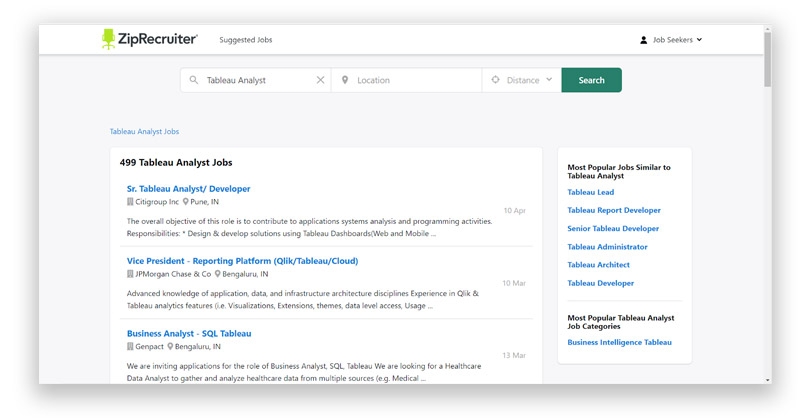The width and height of the screenshot is (800, 420).
Task: Click the magnifying glass search icon
Action: [194, 80]
